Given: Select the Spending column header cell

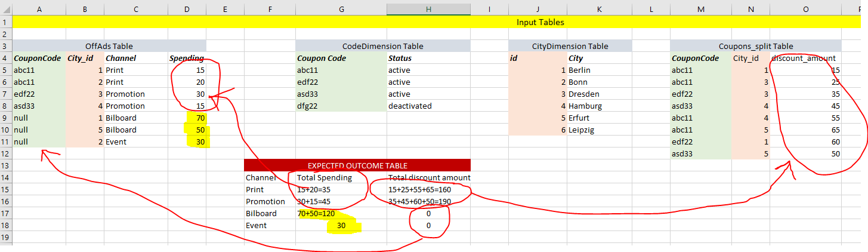Looking at the screenshot, I should [x=187, y=58].
